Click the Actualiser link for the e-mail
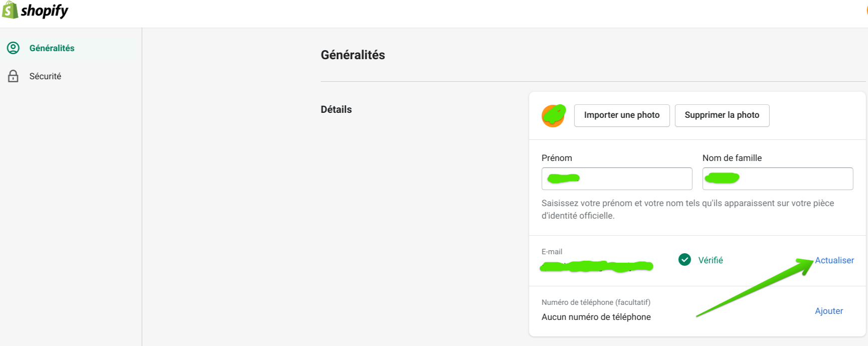The image size is (868, 346). 834,260
